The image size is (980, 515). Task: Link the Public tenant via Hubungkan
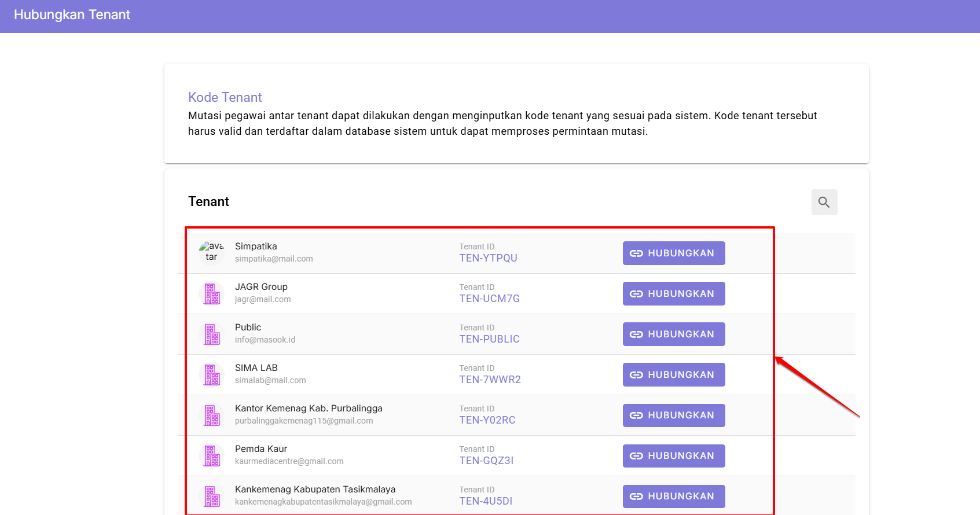[x=674, y=334]
